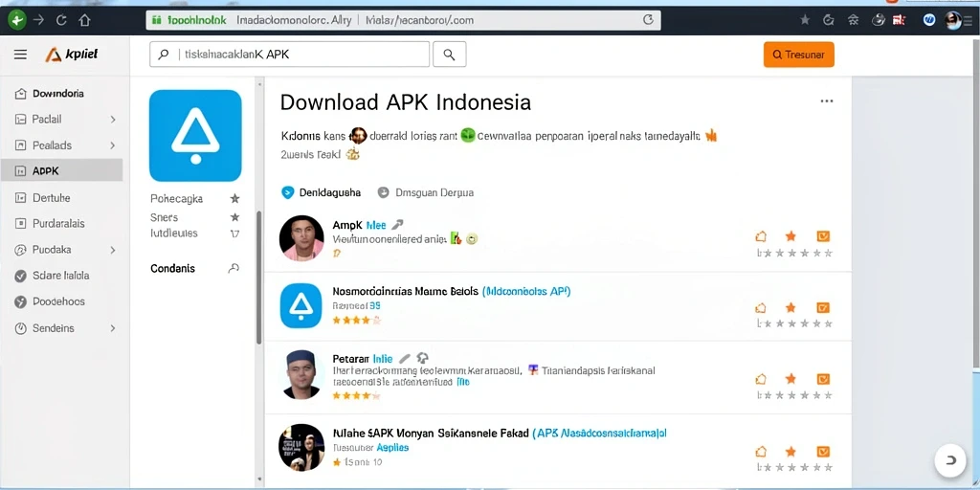This screenshot has height=490, width=980.
Task: Click the star next to Sners
Action: point(235,217)
